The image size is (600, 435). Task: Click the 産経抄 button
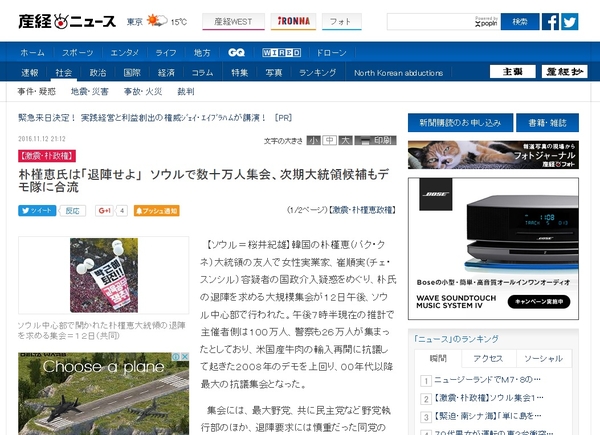[564, 72]
